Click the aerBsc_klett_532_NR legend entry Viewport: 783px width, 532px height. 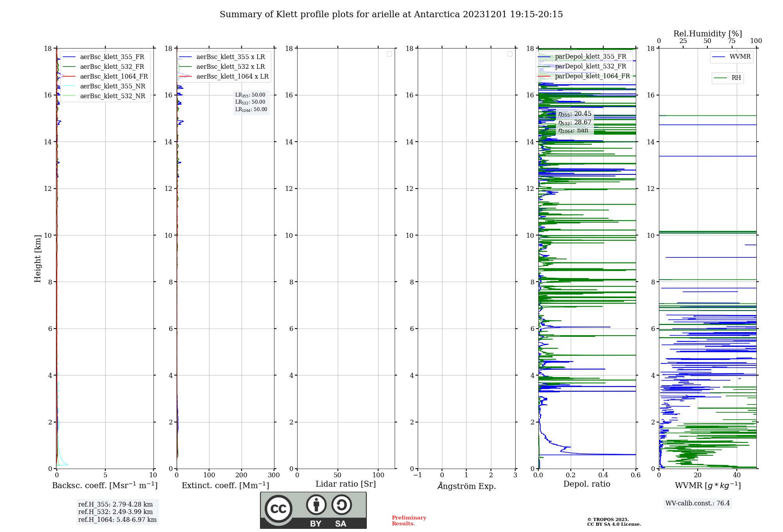pos(112,96)
